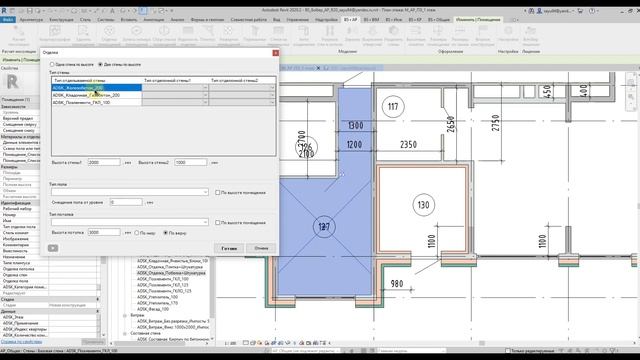Click the user account icon in title bar

539,11
